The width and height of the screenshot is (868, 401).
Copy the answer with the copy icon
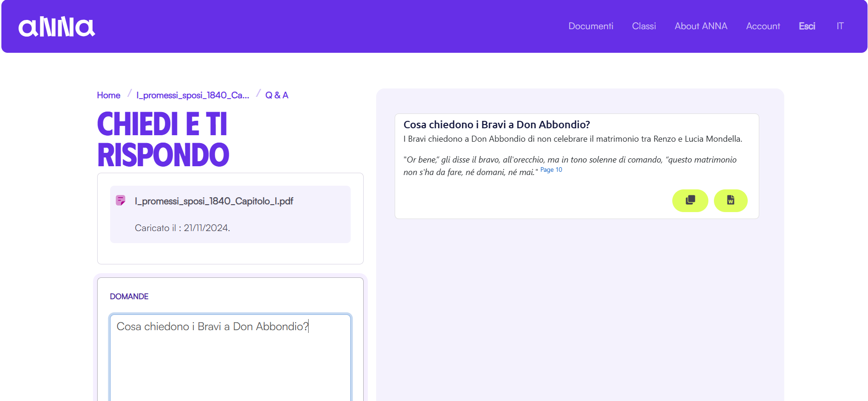(x=690, y=200)
